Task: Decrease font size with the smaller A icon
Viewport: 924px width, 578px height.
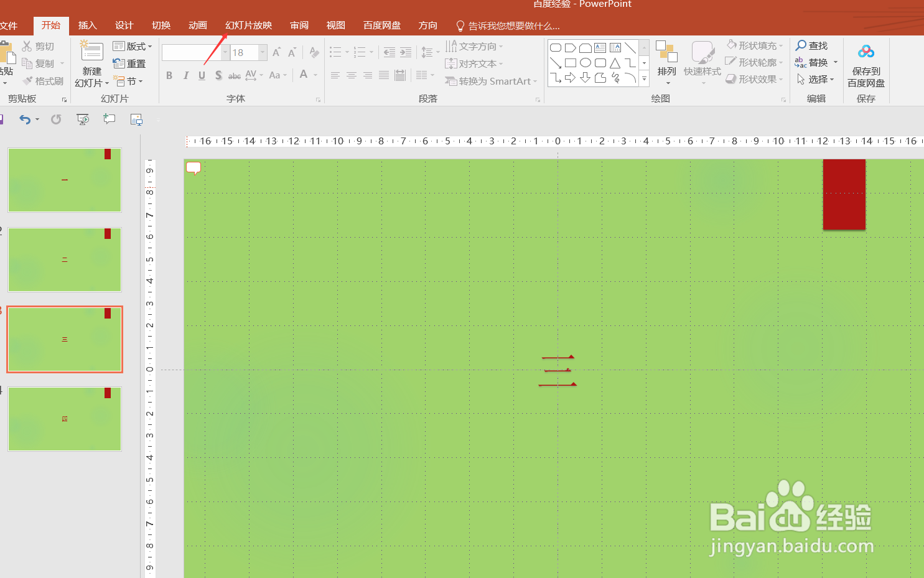Action: pyautogui.click(x=292, y=52)
